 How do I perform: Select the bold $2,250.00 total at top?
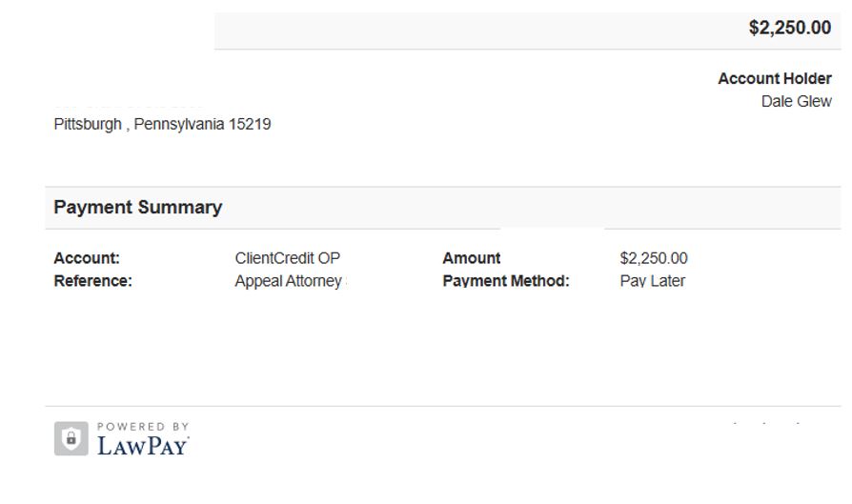click(x=789, y=28)
